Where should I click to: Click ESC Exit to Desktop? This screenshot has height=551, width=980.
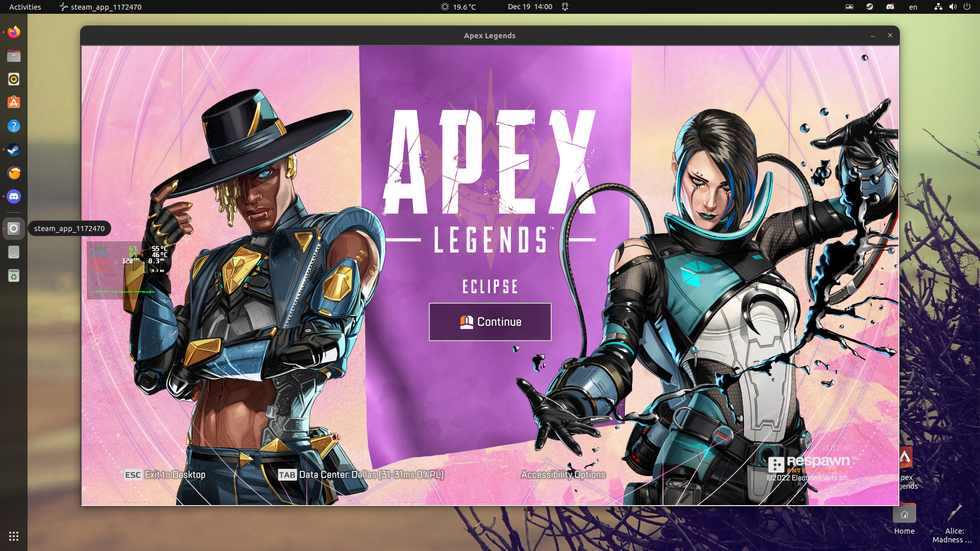(x=165, y=475)
